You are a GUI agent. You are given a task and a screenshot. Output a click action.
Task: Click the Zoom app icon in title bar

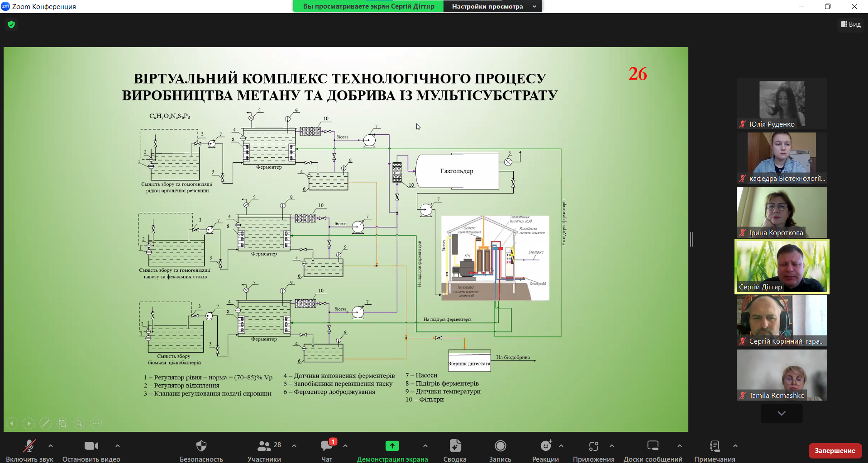(x=5, y=6)
